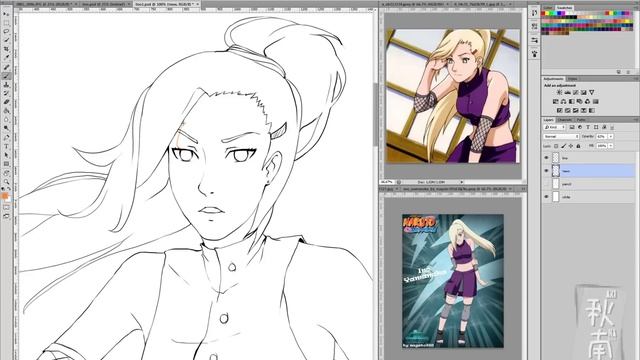Add a Color Balance adjustment
This screenshot has width=640, height=360.
[564, 102]
